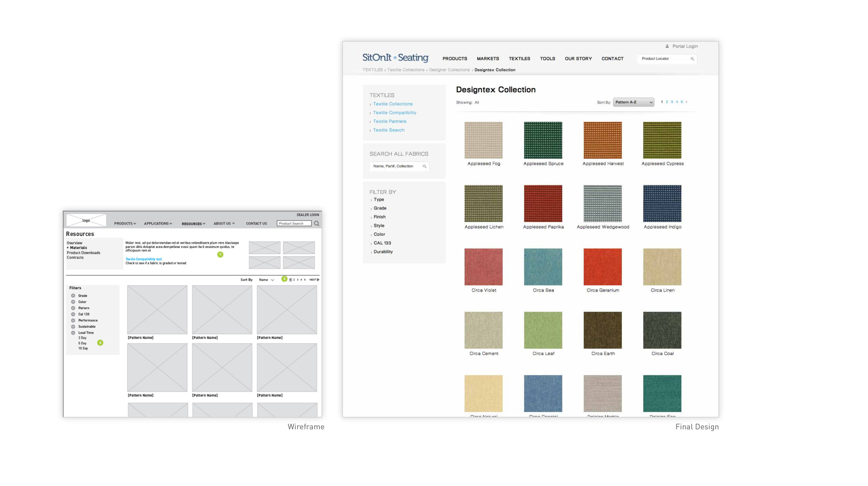Select the Appleseed Paprika fabric swatch
The image size is (868, 486).
543,204
